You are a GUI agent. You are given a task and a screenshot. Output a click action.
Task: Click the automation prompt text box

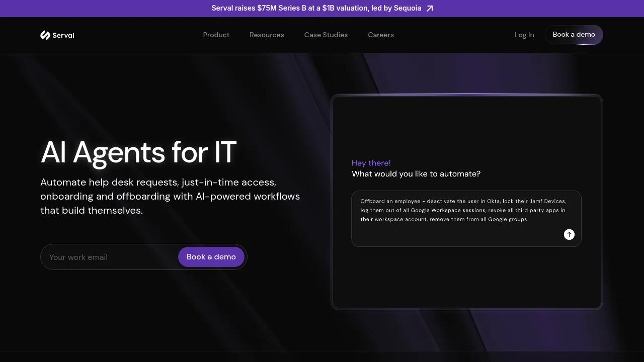(466, 219)
